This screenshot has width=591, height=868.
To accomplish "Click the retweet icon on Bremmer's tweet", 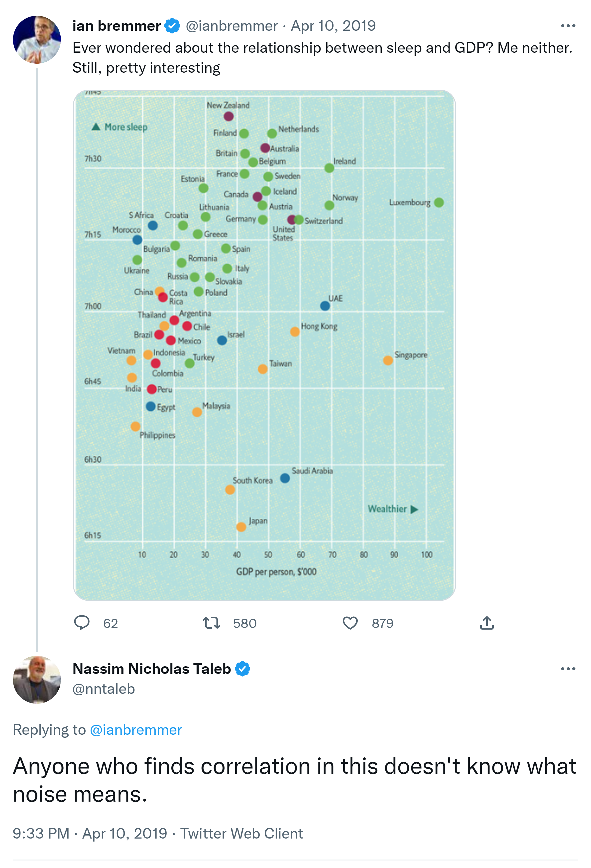I will tap(211, 623).
